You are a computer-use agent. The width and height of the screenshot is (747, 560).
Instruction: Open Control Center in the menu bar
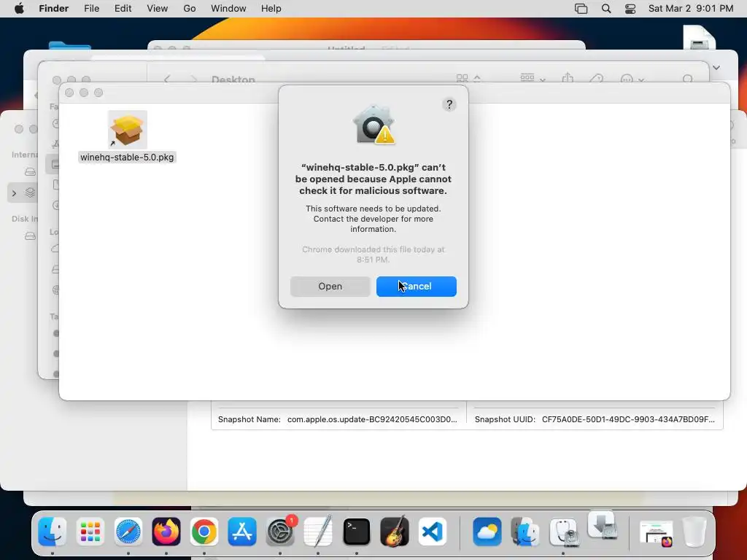tap(630, 9)
